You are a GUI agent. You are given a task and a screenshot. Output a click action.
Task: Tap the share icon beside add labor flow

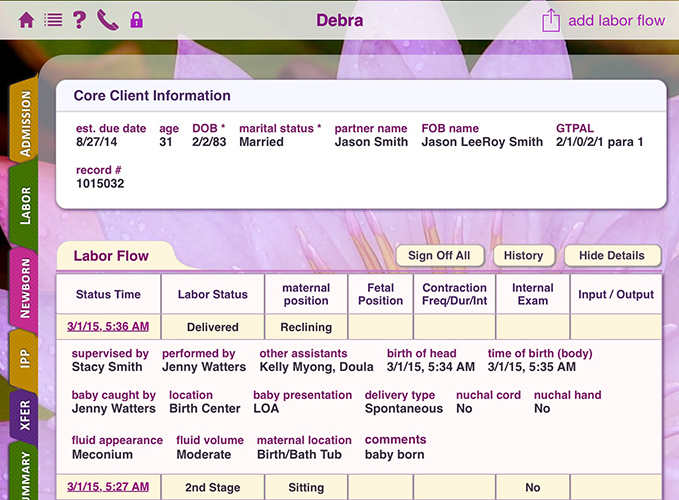[551, 20]
